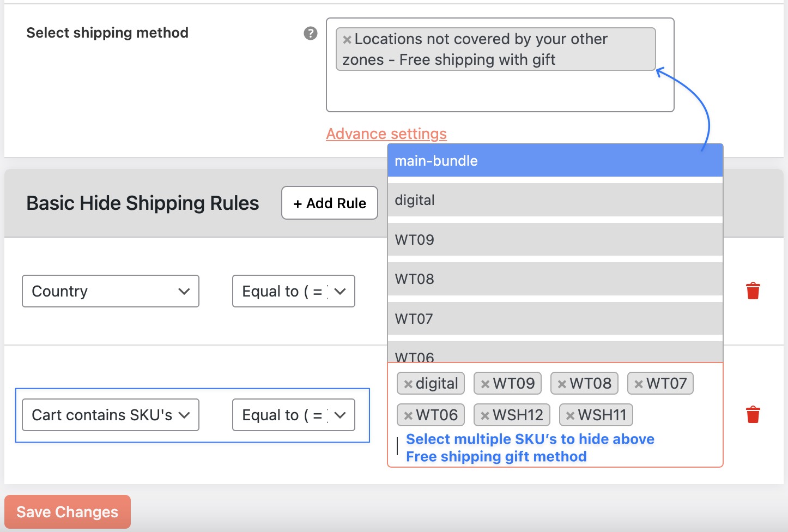Remove the 'Locations not covered' shipping method tag
This screenshot has width=788, height=532.
click(x=347, y=39)
